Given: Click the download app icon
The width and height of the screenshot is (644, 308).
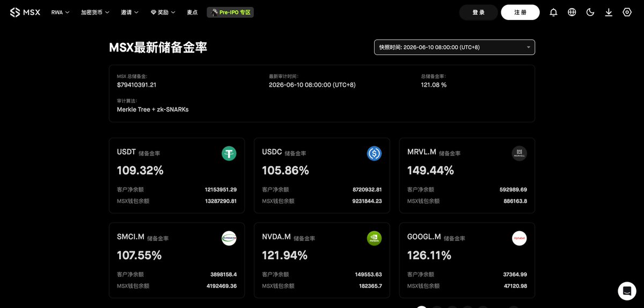Looking at the screenshot, I should pos(609,12).
